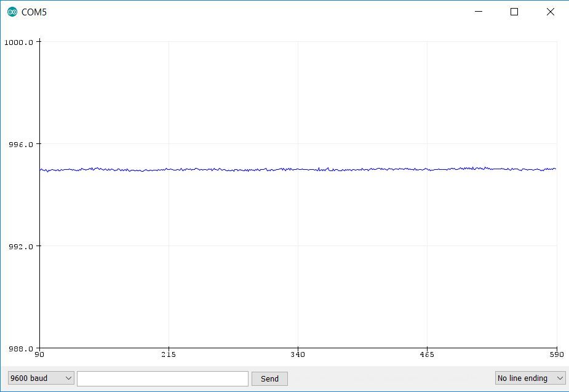Click the 988.0 y-axis label

click(21, 349)
